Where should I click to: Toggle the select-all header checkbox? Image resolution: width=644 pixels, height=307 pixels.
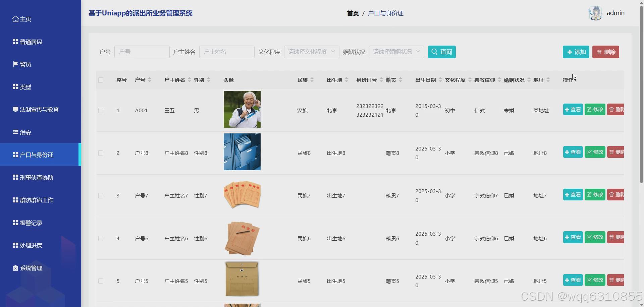point(101,80)
